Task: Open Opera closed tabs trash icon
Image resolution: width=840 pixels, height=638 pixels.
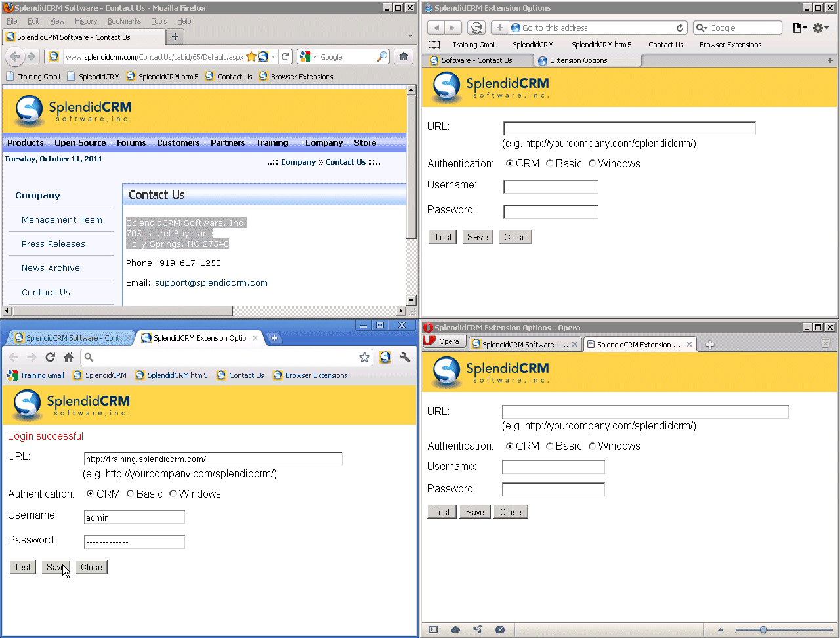Action: (826, 343)
